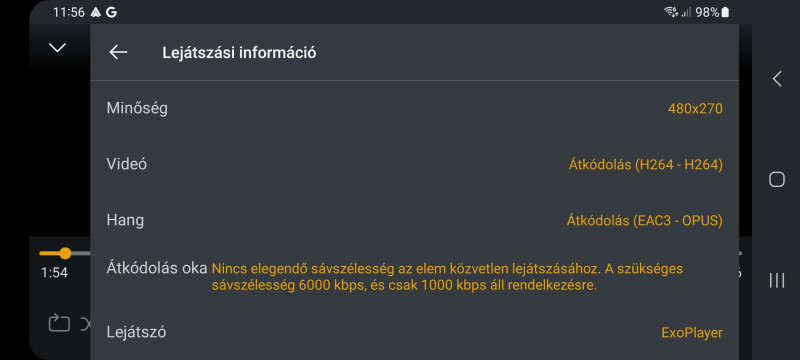Screen dimensions: 800x360
Task: Tap the 480x270 quality value
Action: point(695,109)
